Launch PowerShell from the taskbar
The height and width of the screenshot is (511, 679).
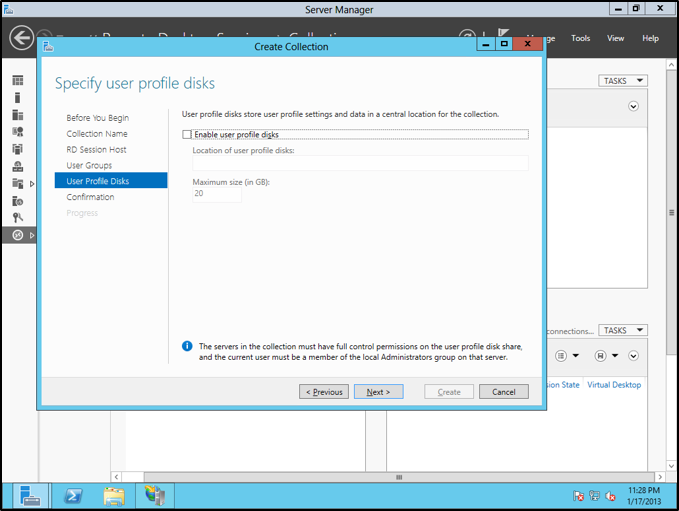point(72,495)
